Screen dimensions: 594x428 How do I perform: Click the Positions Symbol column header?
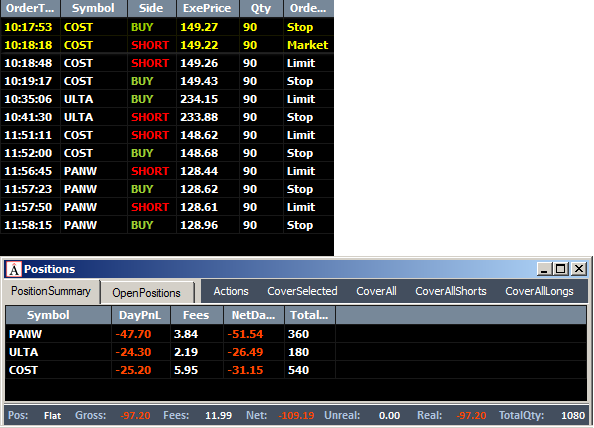[58, 315]
